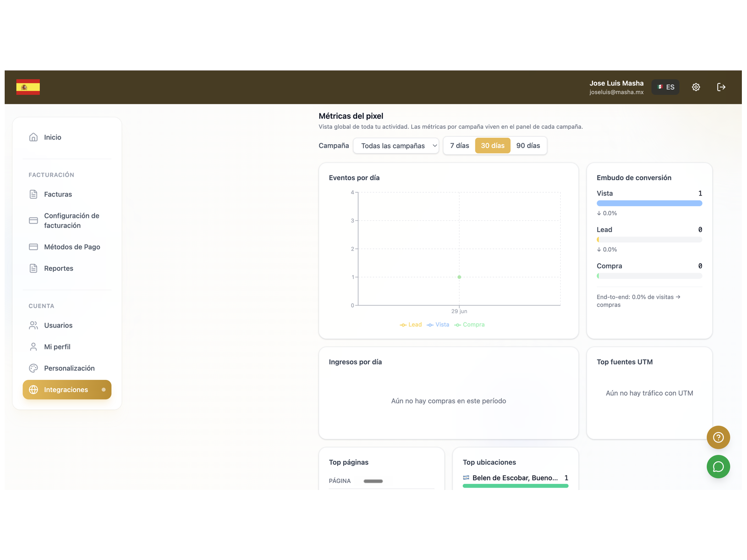Screen dimensions: 747x560
Task: Open Configuración de facturación menu item
Action: pyautogui.click(x=67, y=220)
